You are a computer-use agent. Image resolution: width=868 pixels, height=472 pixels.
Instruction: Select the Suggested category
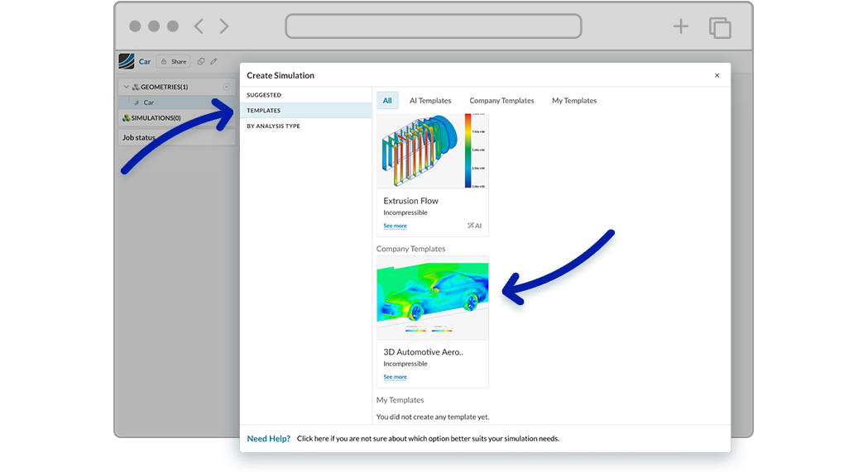pyautogui.click(x=264, y=95)
